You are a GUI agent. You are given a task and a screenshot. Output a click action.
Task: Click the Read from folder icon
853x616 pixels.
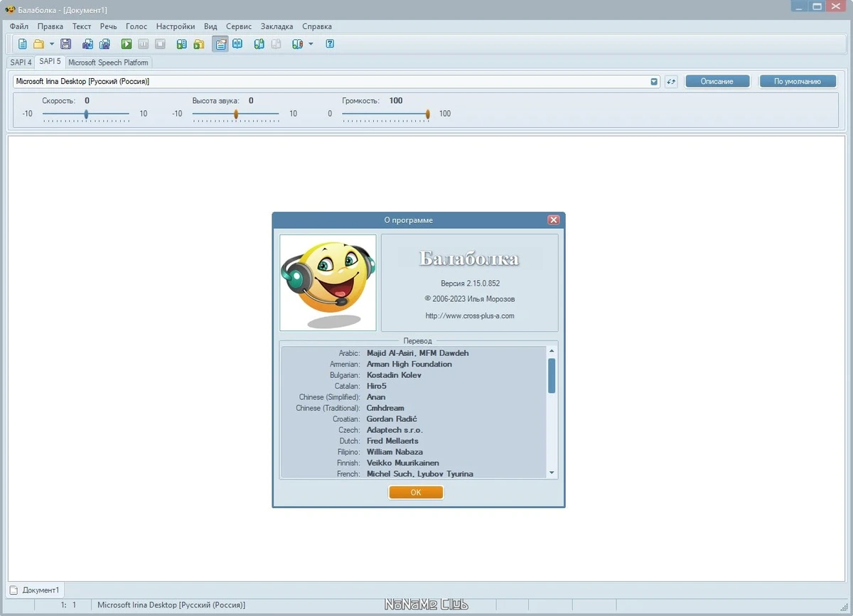(199, 44)
